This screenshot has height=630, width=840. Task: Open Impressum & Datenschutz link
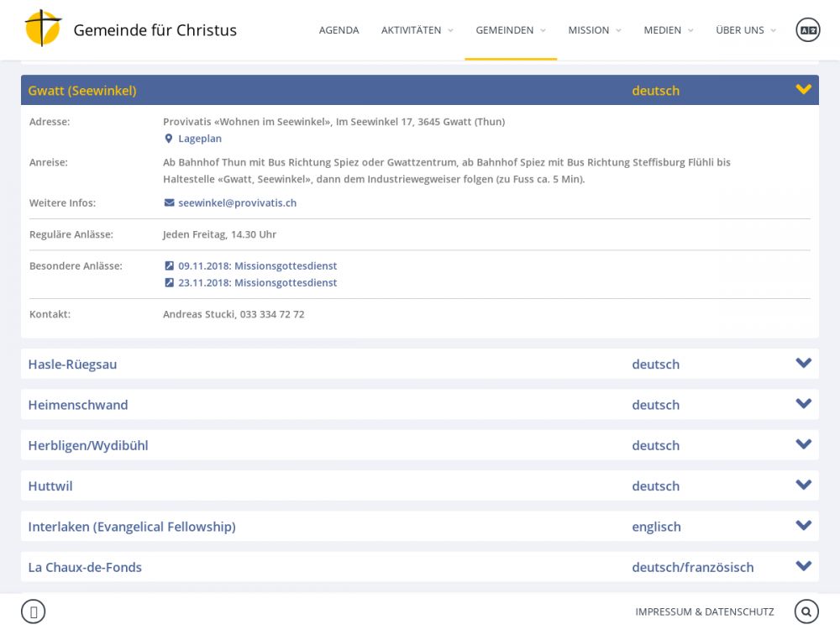pos(704,612)
